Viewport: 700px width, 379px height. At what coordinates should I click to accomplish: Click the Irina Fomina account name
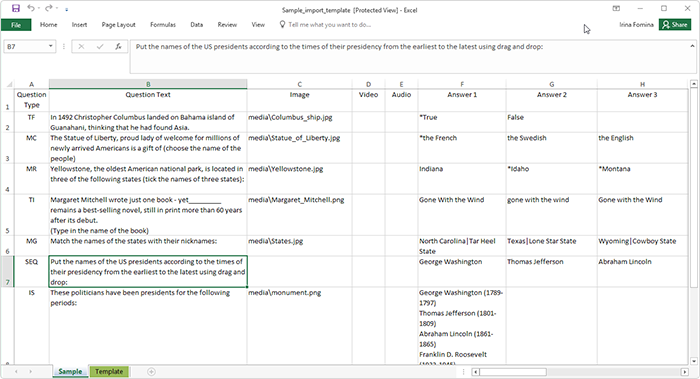pyautogui.click(x=636, y=25)
